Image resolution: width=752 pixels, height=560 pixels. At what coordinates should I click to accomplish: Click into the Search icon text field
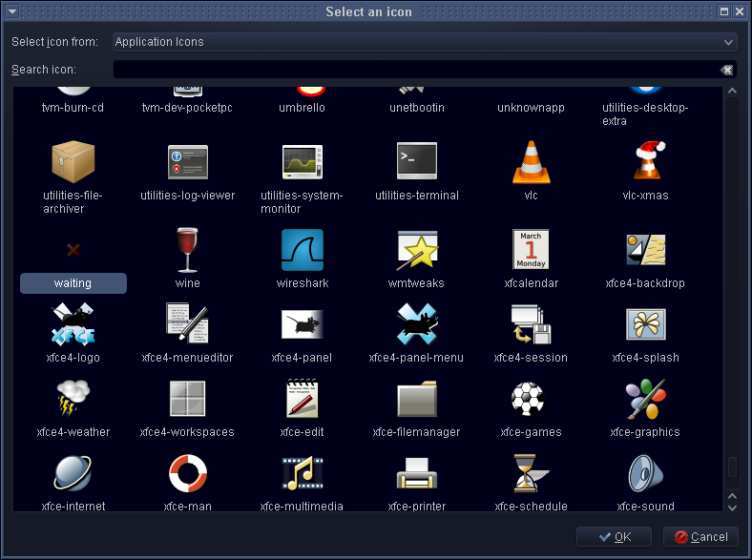pos(415,70)
